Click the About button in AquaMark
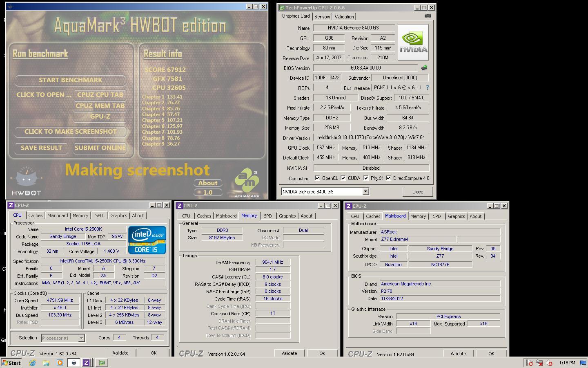This screenshot has height=368, width=588. [208, 183]
